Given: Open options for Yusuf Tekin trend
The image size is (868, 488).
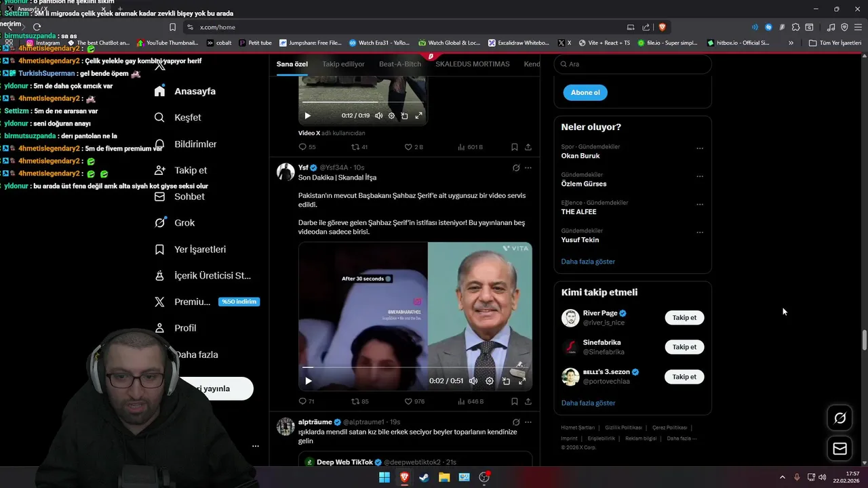Looking at the screenshot, I should 700,232.
